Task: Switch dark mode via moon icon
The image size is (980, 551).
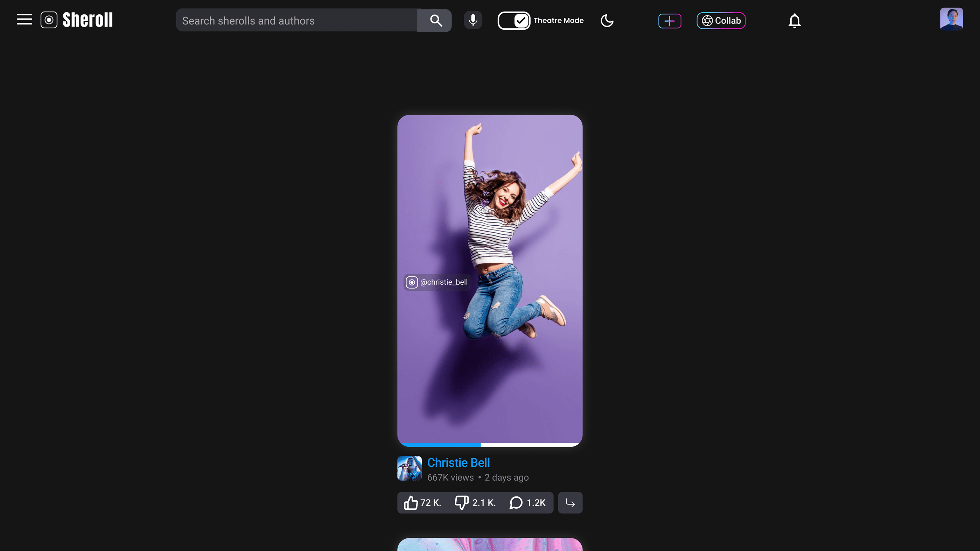Action: (x=607, y=21)
